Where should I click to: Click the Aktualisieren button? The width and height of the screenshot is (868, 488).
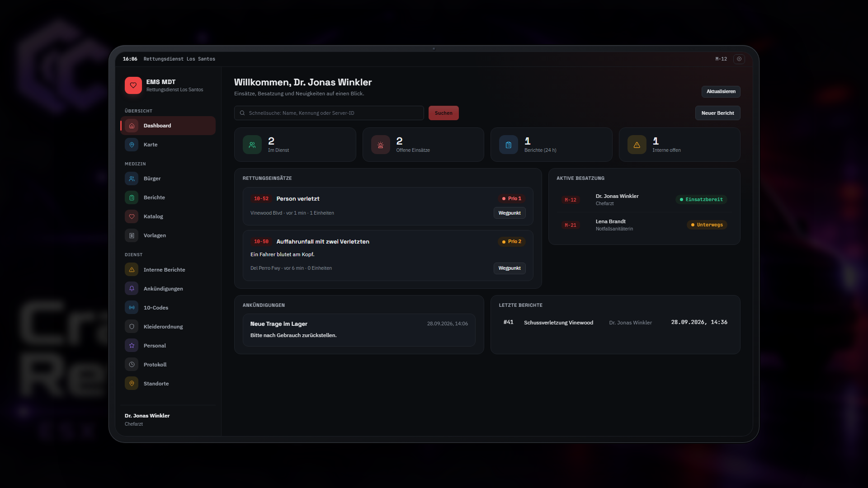point(721,91)
